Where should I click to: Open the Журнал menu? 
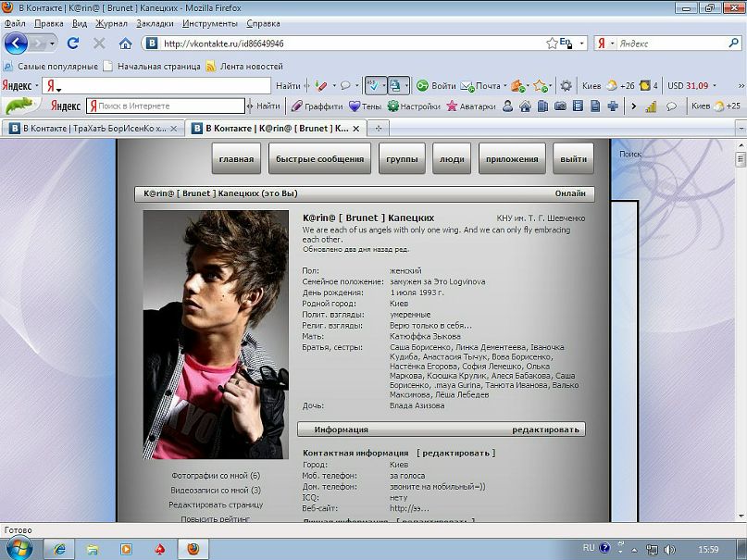[111, 23]
